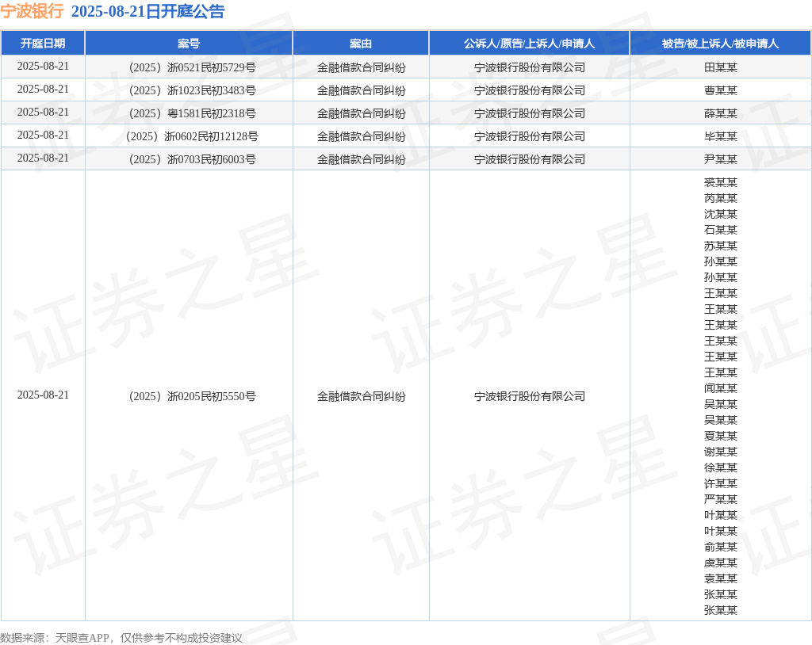Click "宁波银行股份有限公司" in the 浙0521民初5729号 row
812x645 pixels.
click(x=530, y=67)
